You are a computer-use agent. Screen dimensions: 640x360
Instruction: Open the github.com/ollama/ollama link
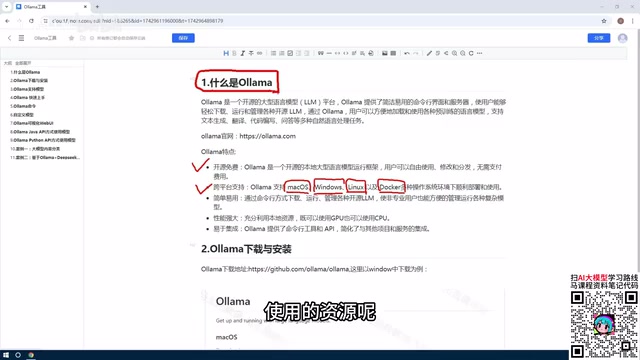coord(299,269)
